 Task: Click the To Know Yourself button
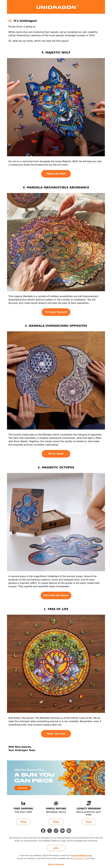point(56,312)
